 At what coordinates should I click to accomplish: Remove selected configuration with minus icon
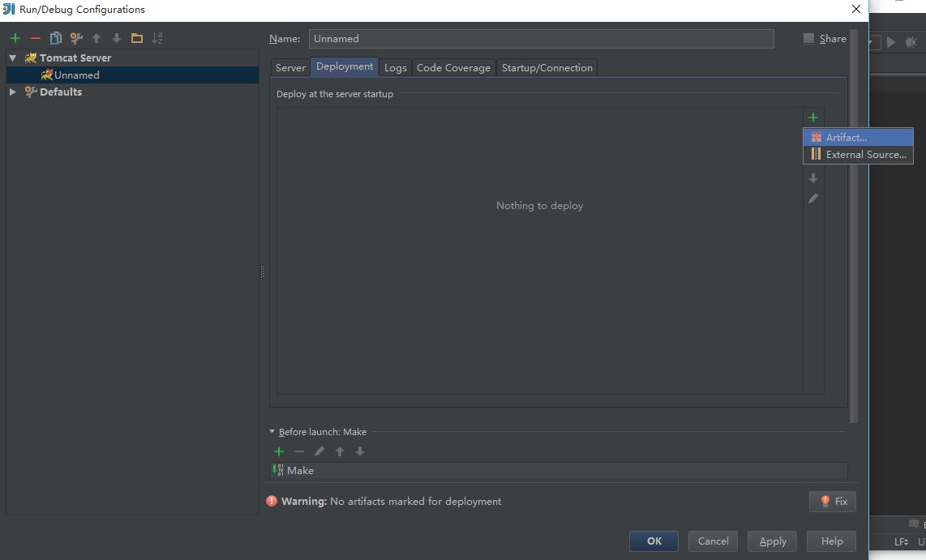tap(36, 38)
